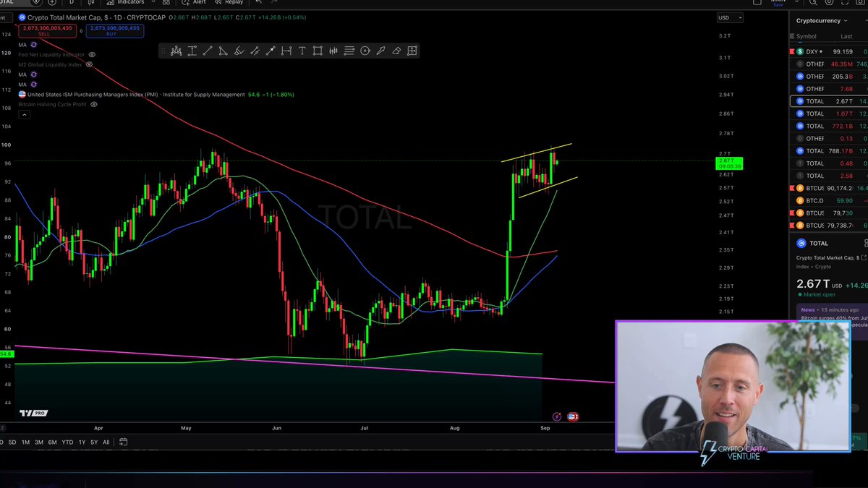Select the DXY watchlist row
868x488 pixels.
[828, 52]
